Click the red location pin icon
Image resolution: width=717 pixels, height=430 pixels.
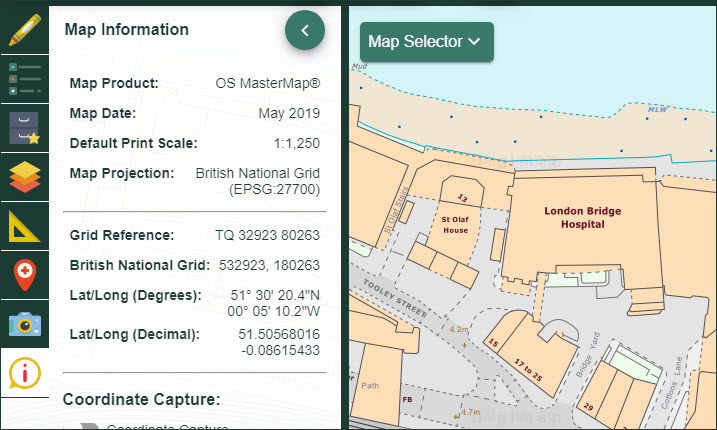click(x=24, y=274)
